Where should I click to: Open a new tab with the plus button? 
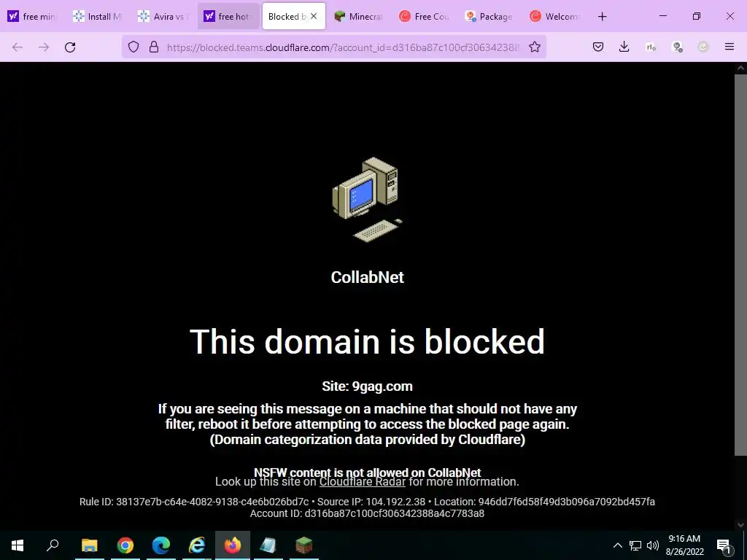pos(602,17)
